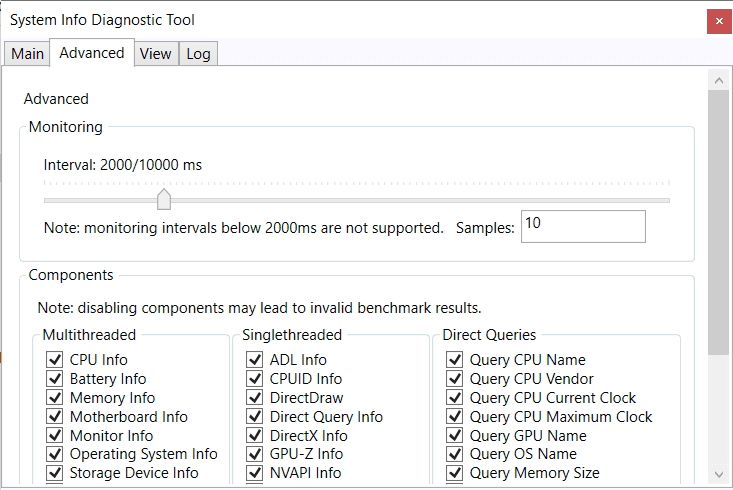The height and width of the screenshot is (490, 733).
Task: Close the System Info Diagnostic Tool window
Action: (x=717, y=20)
